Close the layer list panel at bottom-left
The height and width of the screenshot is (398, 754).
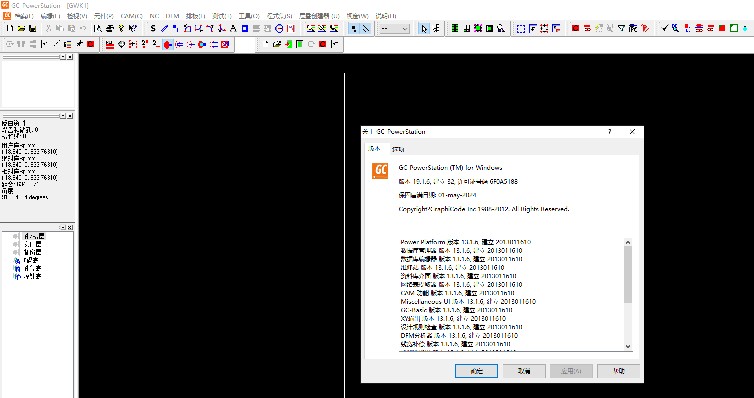[x=70, y=227]
